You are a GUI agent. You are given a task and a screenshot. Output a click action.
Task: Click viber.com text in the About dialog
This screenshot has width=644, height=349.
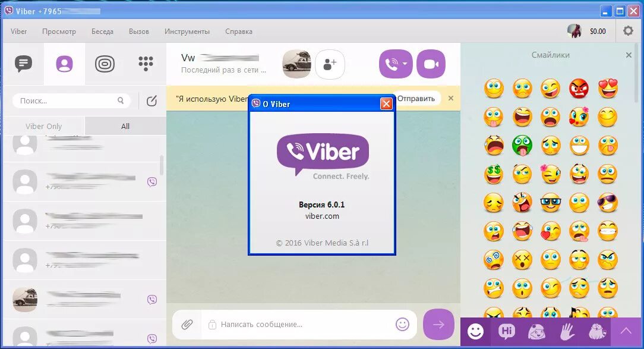[x=322, y=216]
